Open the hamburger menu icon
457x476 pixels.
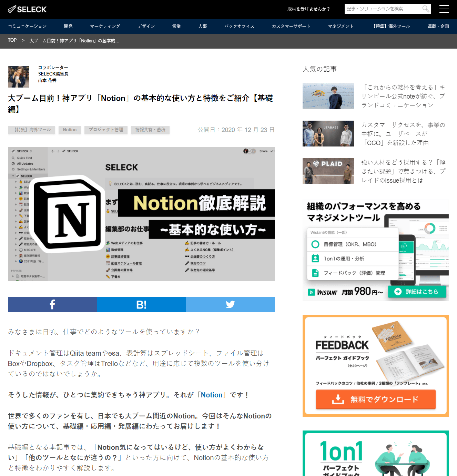point(444,9)
